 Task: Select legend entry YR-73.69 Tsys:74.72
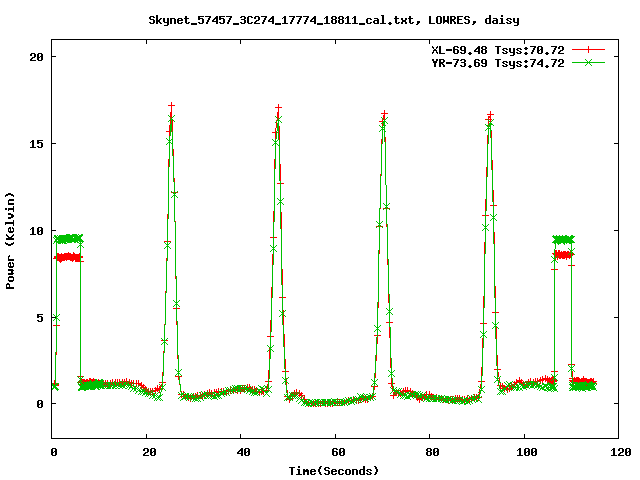pos(498,63)
